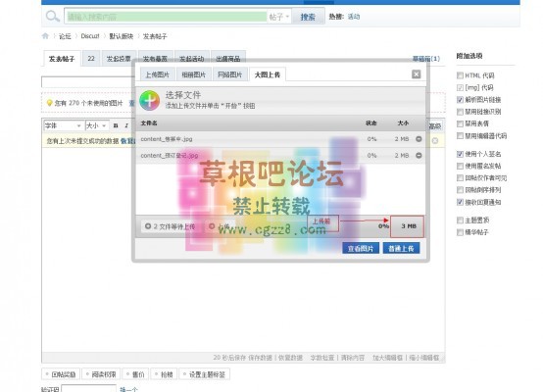
Task: Click the 验证码 captcha input box
Action: 88,388
